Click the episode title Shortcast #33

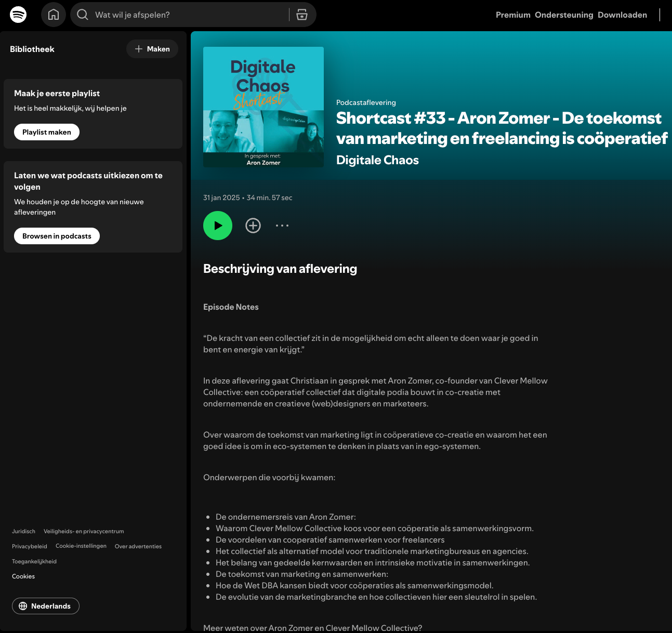click(502, 128)
